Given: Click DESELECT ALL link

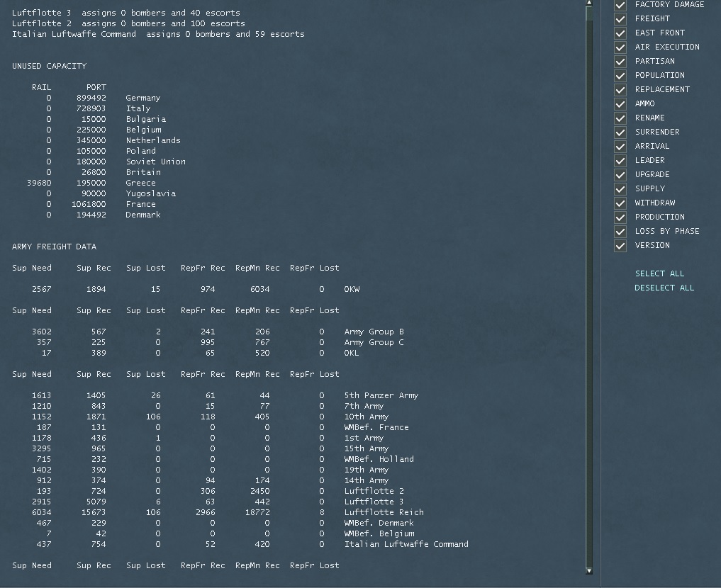Looking at the screenshot, I should pyautogui.click(x=664, y=288).
